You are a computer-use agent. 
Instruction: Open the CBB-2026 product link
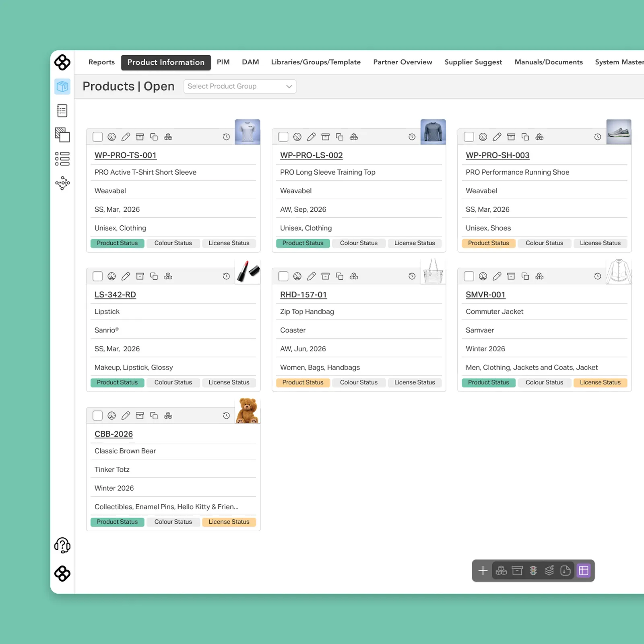pyautogui.click(x=114, y=434)
